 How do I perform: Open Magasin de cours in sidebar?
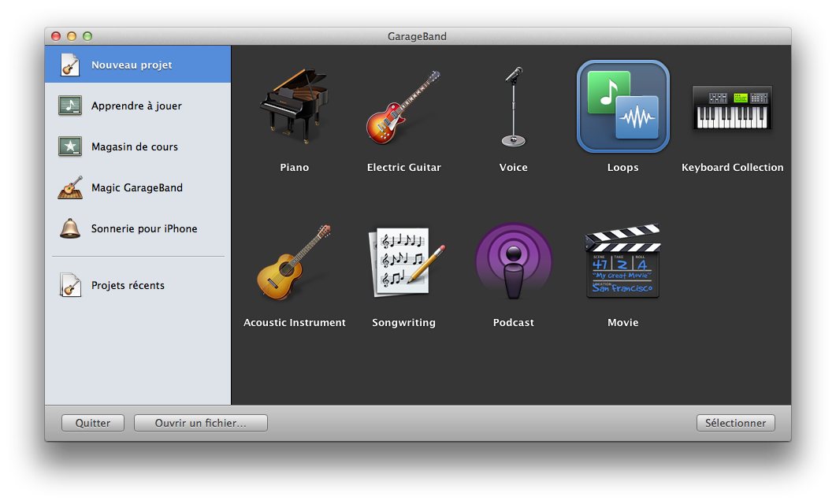click(x=135, y=147)
